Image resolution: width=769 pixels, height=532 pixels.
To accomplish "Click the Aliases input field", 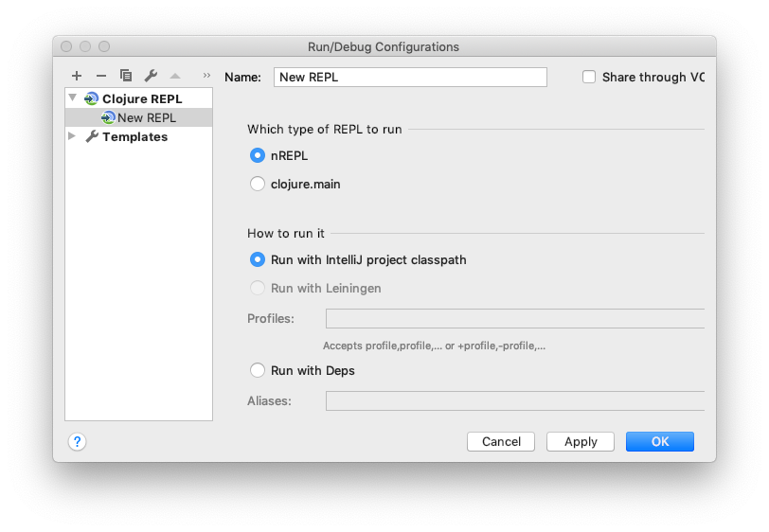I will coord(515,401).
